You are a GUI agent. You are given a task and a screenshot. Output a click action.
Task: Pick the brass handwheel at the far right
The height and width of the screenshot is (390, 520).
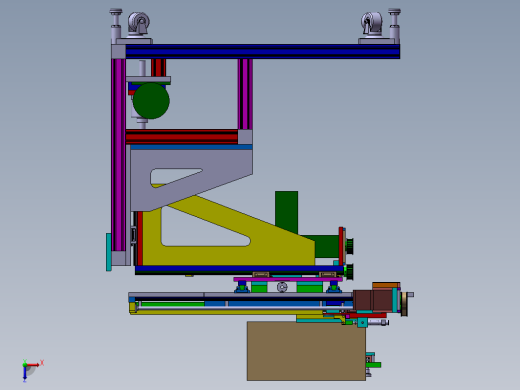click(x=404, y=303)
